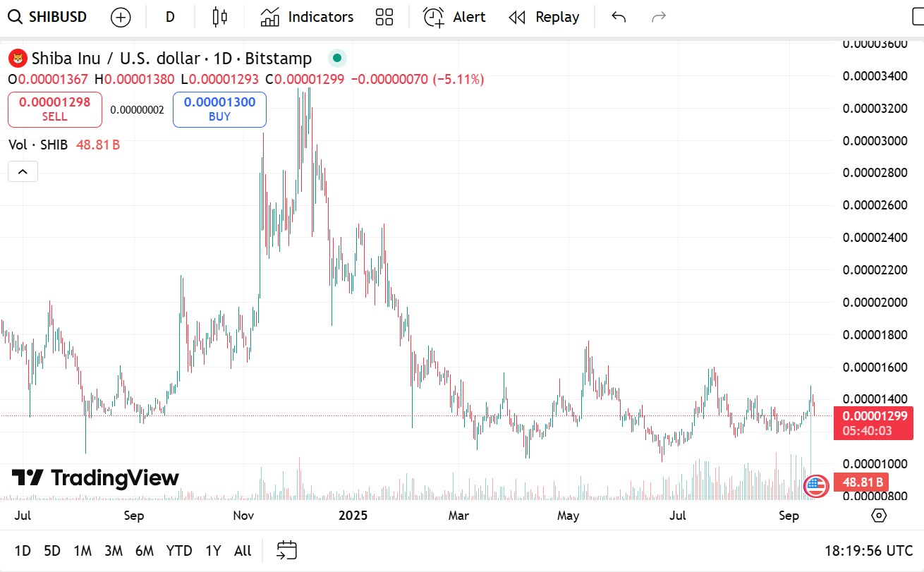The width and height of the screenshot is (924, 572).
Task: Open indicator templates four-squares icon
Action: 384,17
